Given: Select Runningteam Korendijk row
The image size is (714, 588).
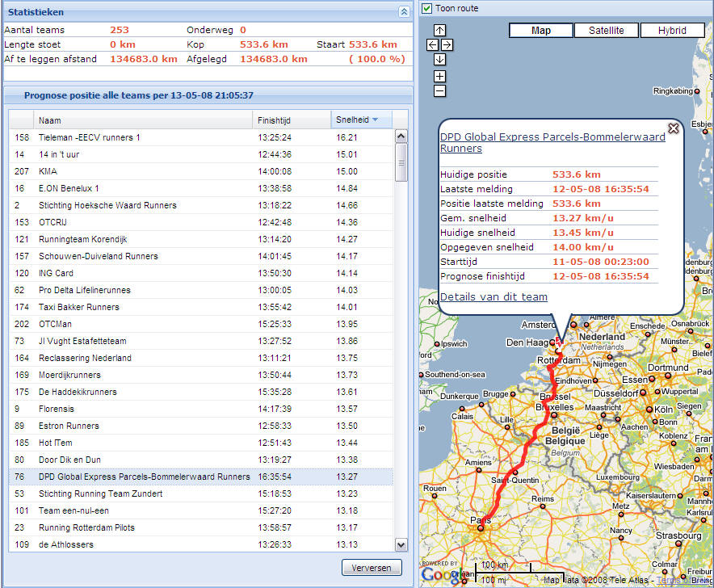Looking at the screenshot, I should 201,239.
